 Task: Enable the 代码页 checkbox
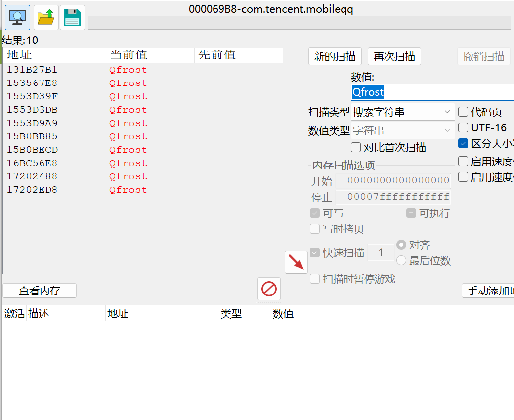pyautogui.click(x=463, y=112)
